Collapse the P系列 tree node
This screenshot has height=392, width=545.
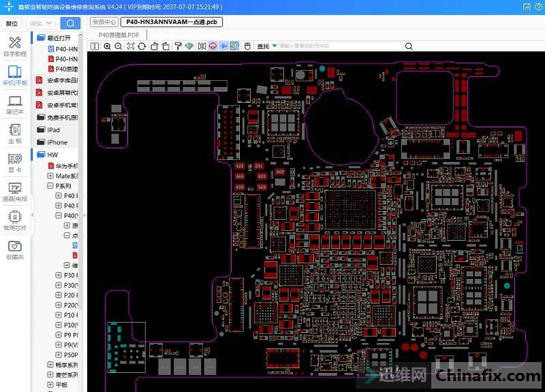point(50,186)
